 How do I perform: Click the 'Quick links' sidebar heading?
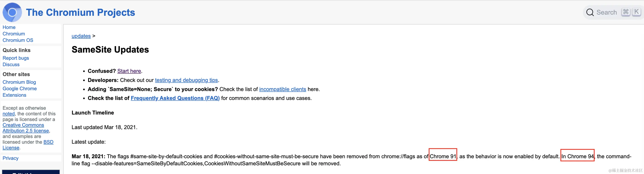[x=16, y=50]
